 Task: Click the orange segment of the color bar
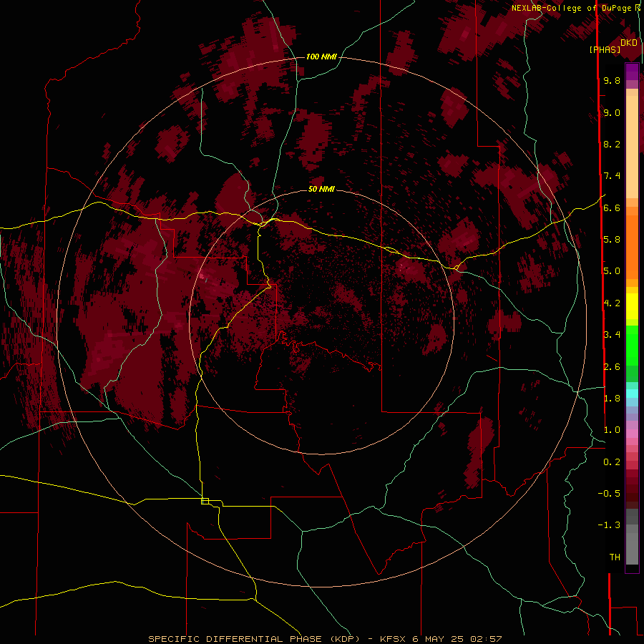coord(632,246)
